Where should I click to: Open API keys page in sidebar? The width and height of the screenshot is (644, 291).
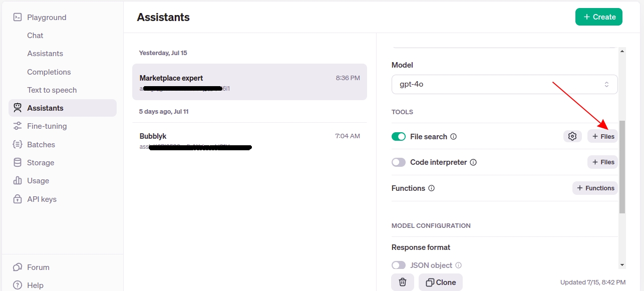pyautogui.click(x=42, y=199)
